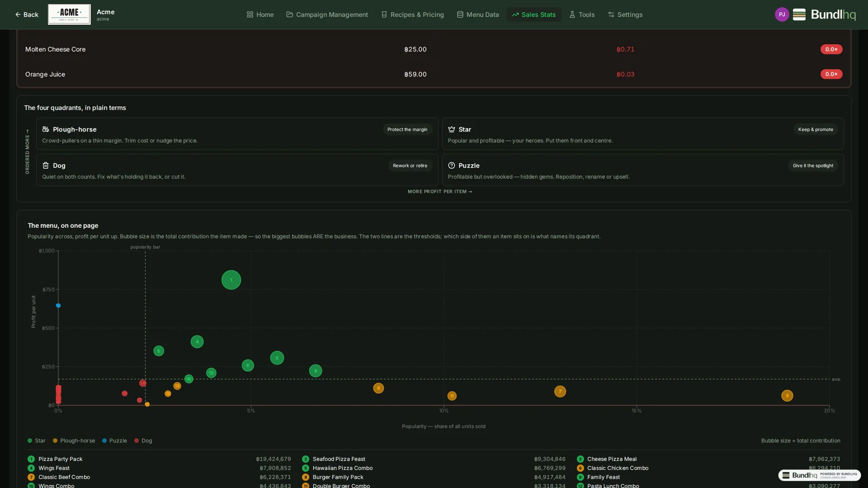Screen dimensions: 868x488
Task: Open Recipes & Pricing section
Action: click(x=412, y=14)
